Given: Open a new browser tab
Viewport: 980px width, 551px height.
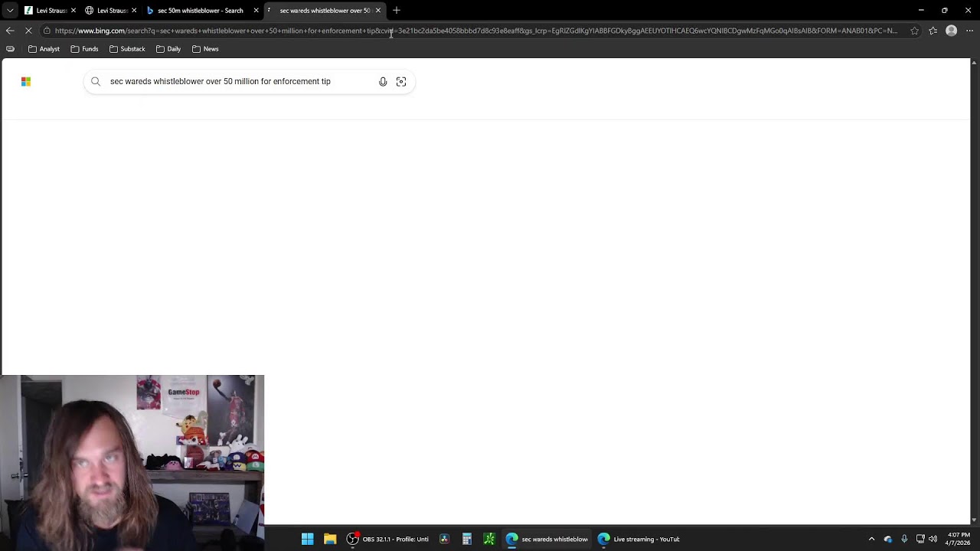Looking at the screenshot, I should coord(397,11).
